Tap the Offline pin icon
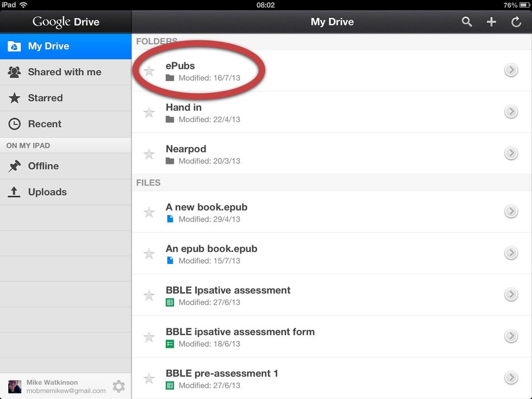The height and width of the screenshot is (399, 532). (14, 166)
